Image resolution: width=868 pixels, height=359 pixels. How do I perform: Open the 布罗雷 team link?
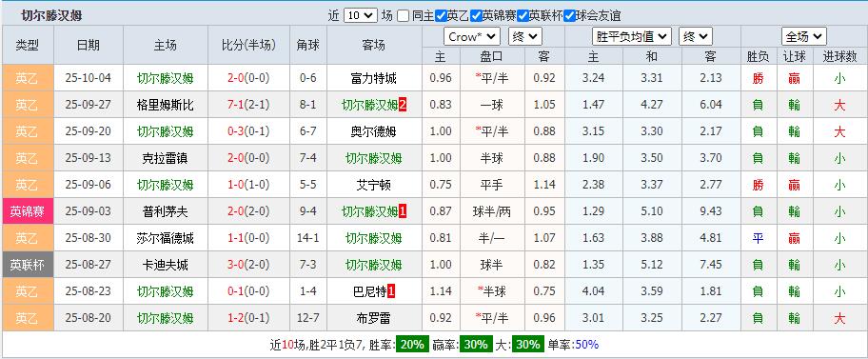click(374, 318)
